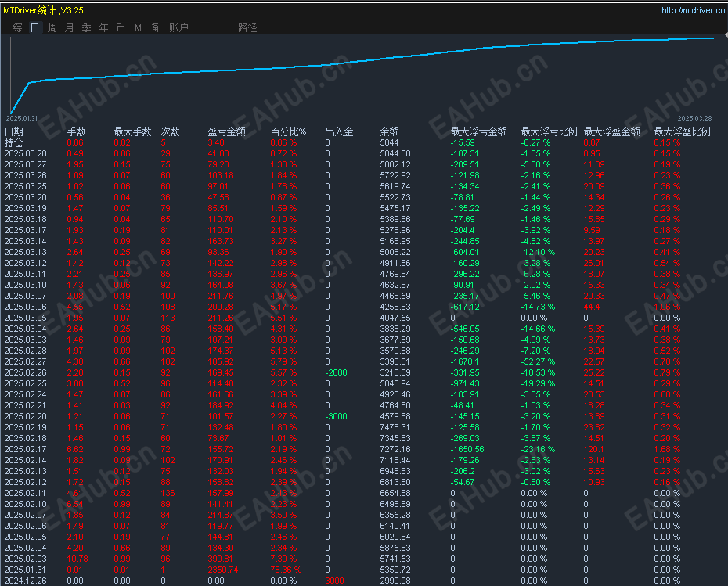Open the 路径 path tab
Screen dimensions: 728x586
[x=247, y=28]
